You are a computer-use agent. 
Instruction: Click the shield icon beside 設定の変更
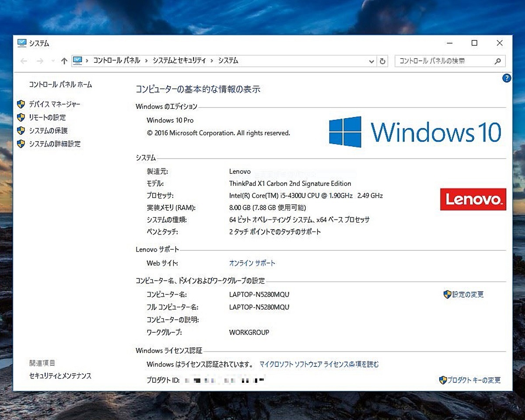click(447, 294)
